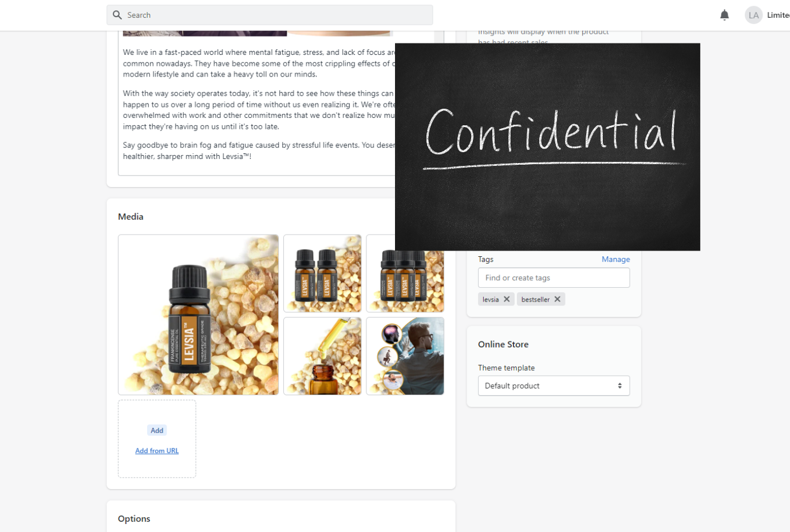Click the LA account avatar
This screenshot has height=532, width=790.
753,15
